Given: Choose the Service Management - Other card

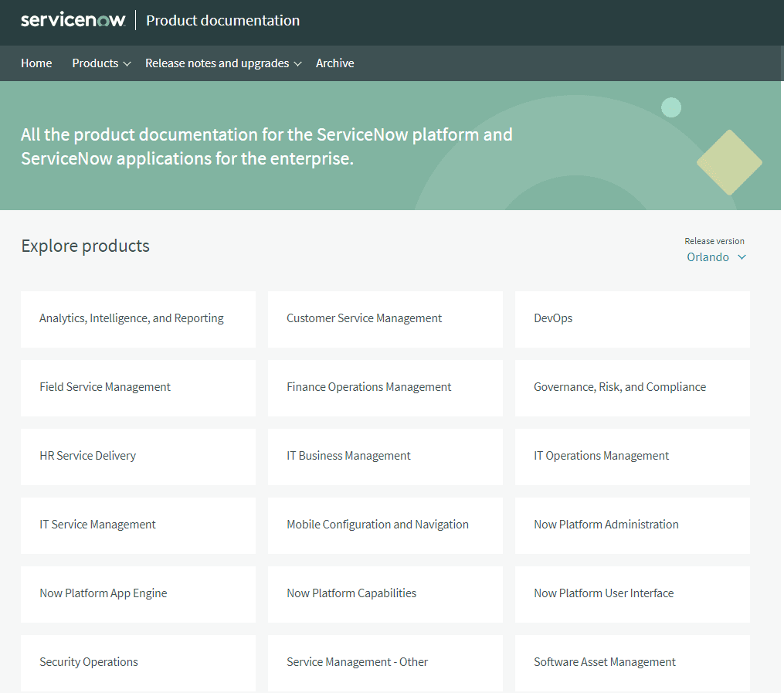Looking at the screenshot, I should (x=385, y=663).
